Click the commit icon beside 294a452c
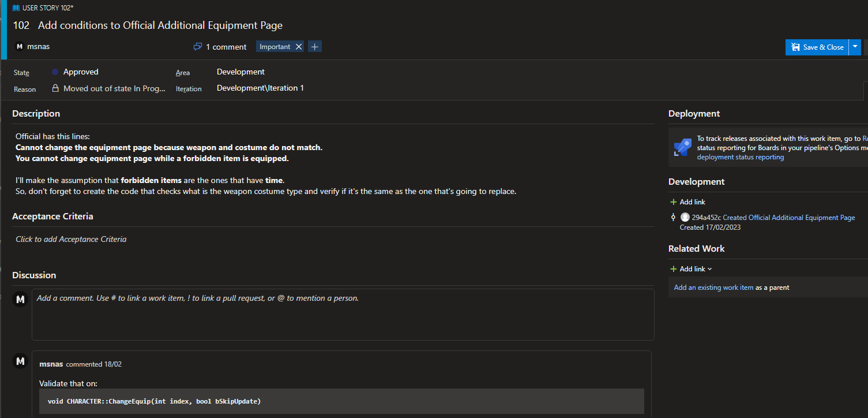868x418 pixels. coord(673,218)
